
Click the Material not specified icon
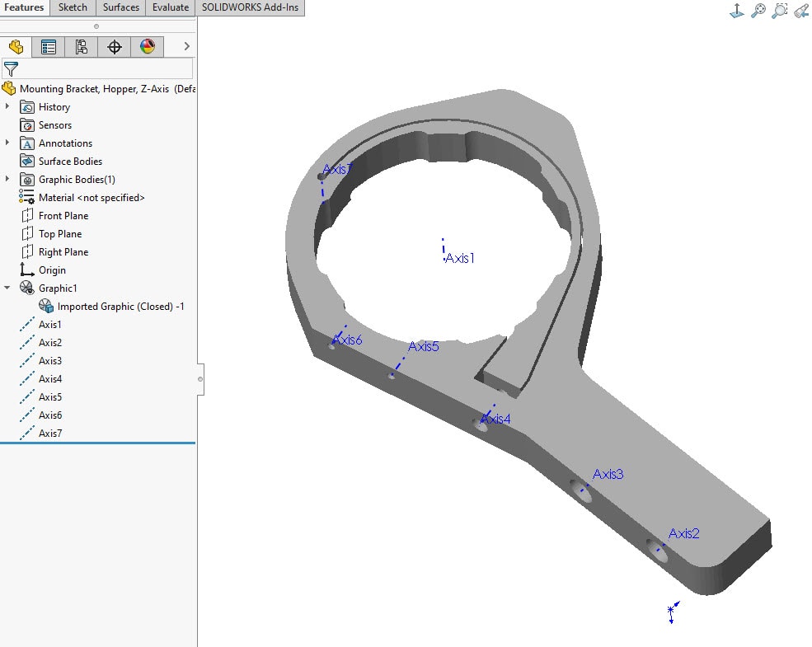tap(27, 197)
